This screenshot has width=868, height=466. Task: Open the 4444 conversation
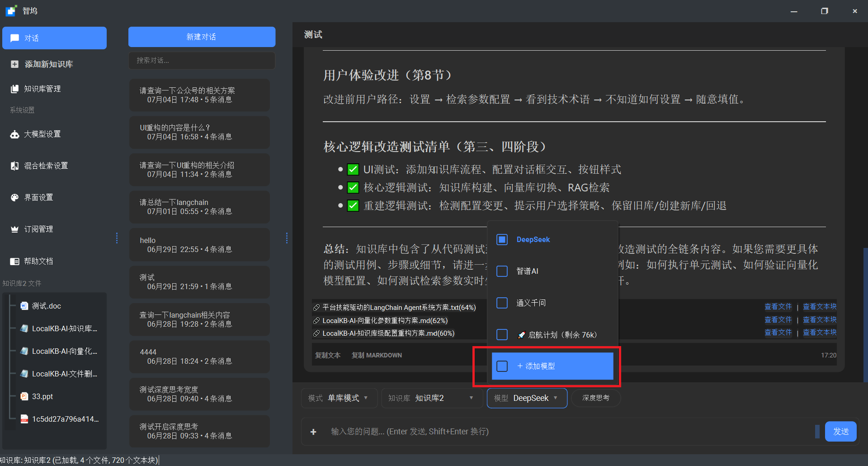pyautogui.click(x=199, y=357)
